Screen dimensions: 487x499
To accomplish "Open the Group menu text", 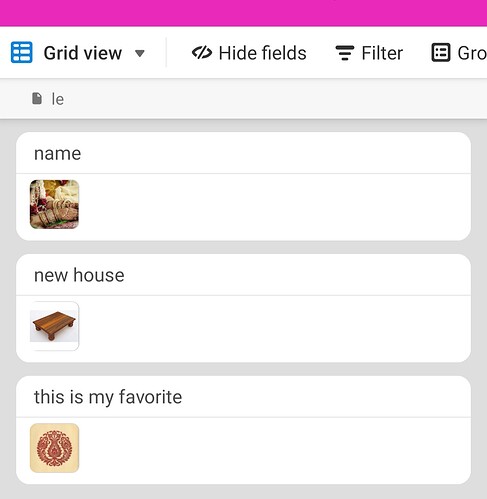I will coord(472,53).
